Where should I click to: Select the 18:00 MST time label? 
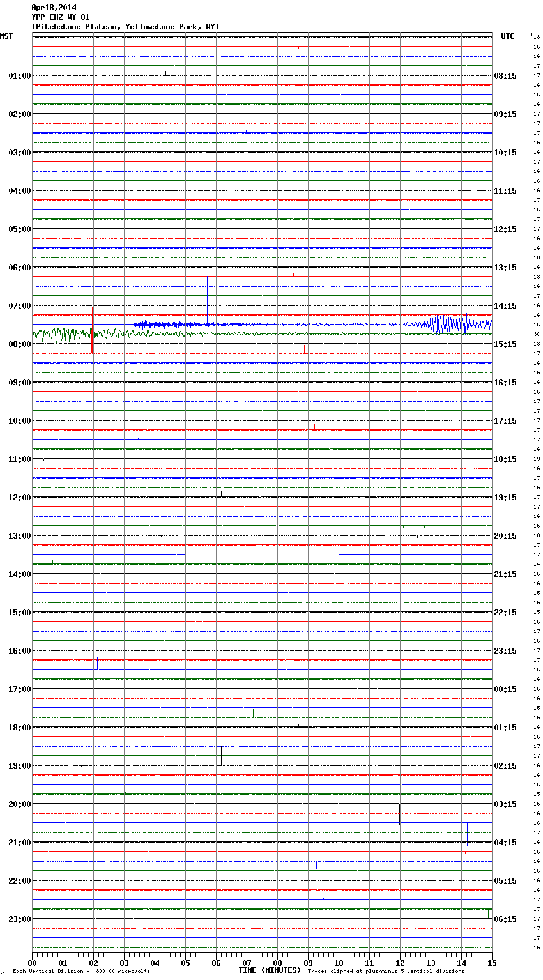click(x=19, y=728)
